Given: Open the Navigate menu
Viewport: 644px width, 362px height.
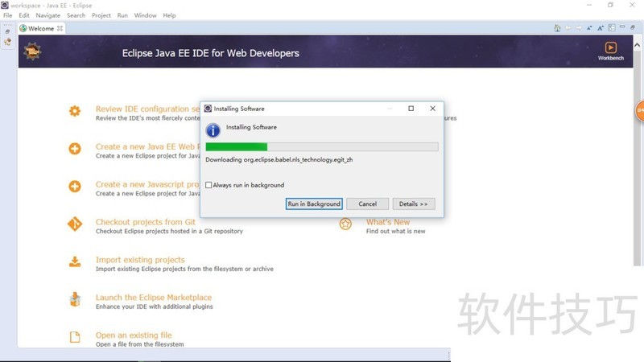Looking at the screenshot, I should (x=47, y=15).
